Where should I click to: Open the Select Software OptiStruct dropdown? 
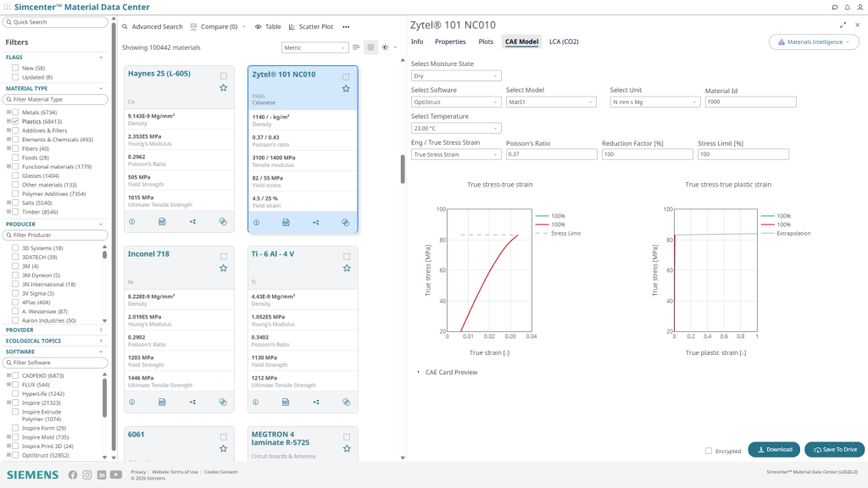[x=456, y=102]
